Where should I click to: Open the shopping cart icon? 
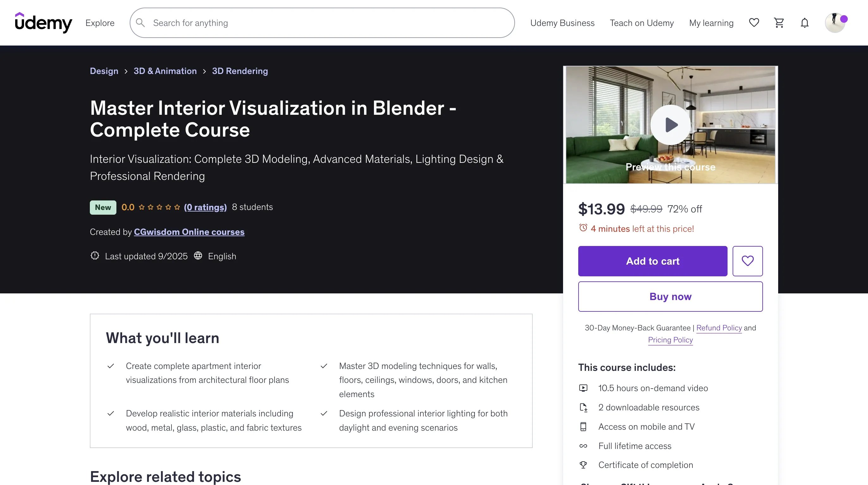pos(779,22)
